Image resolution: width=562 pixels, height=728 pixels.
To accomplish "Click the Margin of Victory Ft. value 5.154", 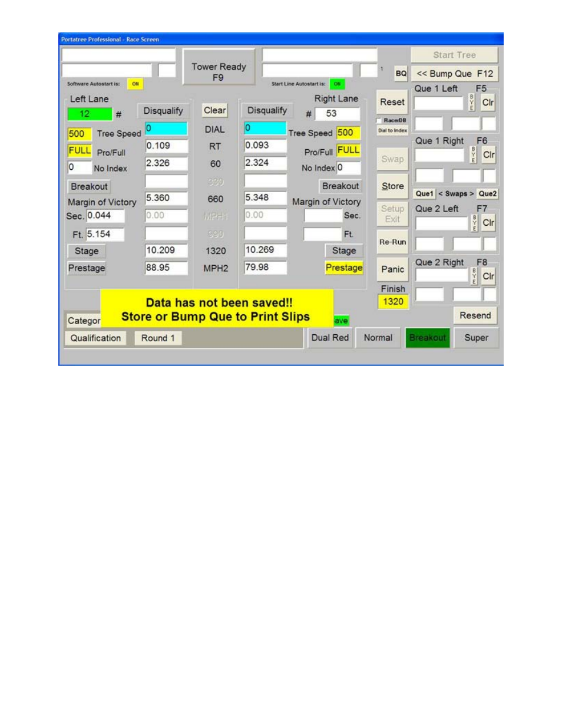I will (105, 235).
